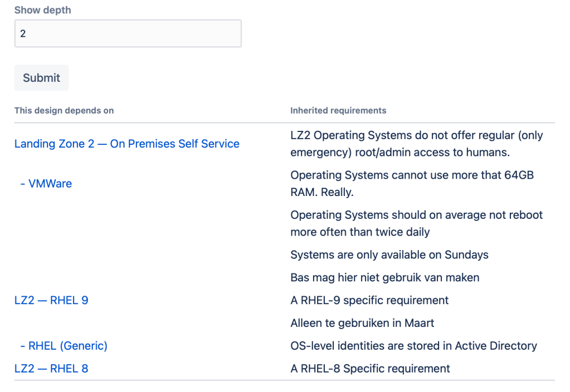The height and width of the screenshot is (392, 570).
Task: Open Landing Zone 2 — On Premises Self Service link
Action: click(x=126, y=144)
